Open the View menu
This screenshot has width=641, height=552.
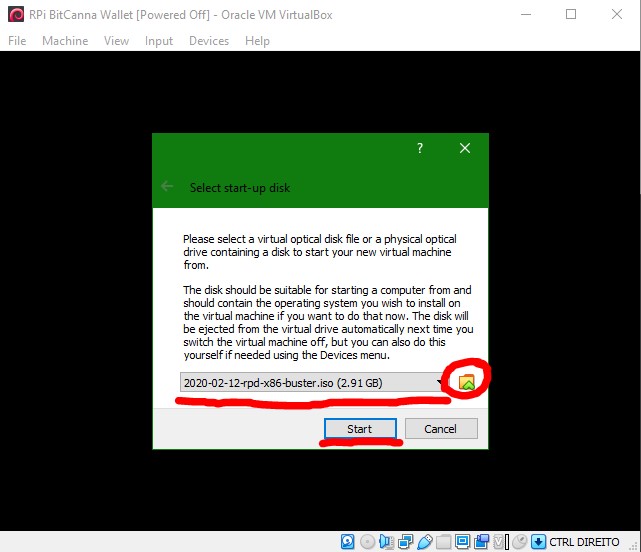tap(117, 41)
